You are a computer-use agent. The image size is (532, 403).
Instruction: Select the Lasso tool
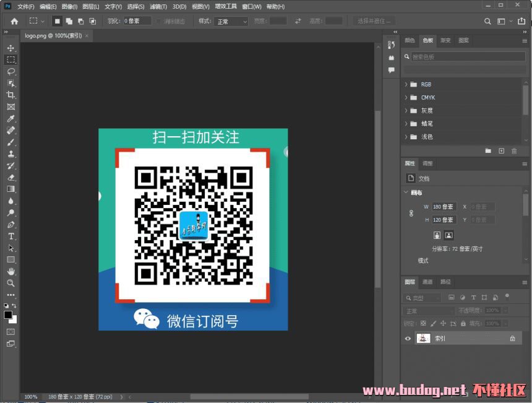click(11, 71)
